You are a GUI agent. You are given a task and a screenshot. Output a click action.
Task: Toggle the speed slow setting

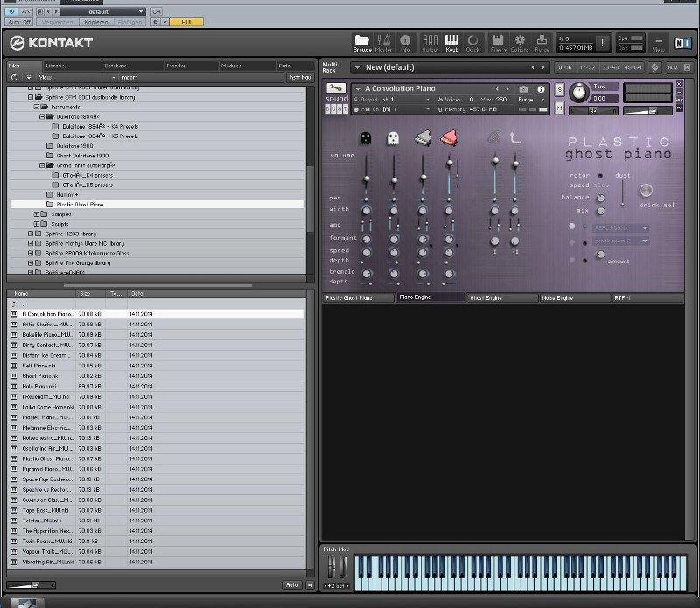[x=601, y=185]
